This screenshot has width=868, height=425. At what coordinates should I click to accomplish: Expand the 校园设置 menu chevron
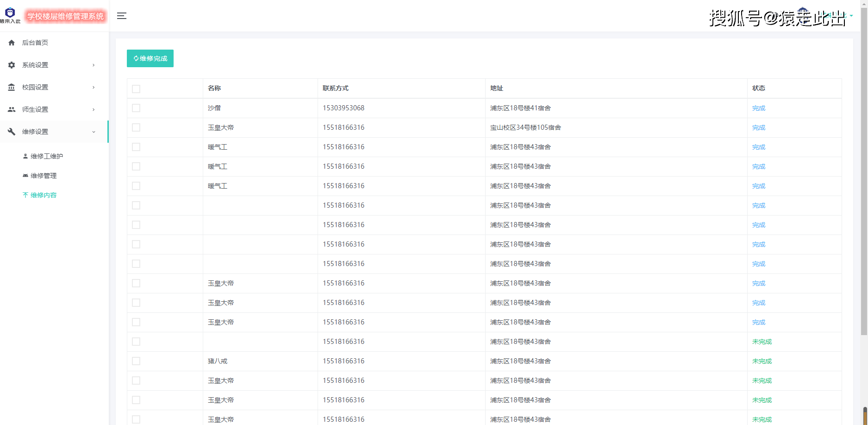pos(94,87)
